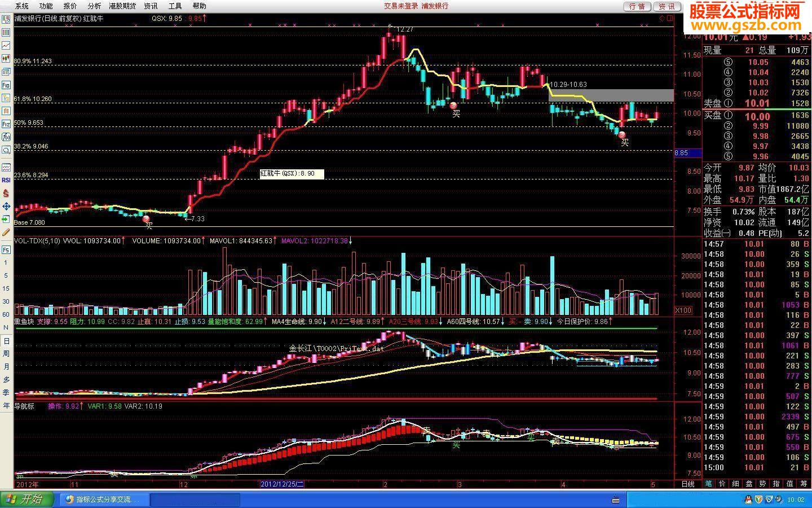The width and height of the screenshot is (812, 508).
Task: Open the 分析 menu
Action: pyautogui.click(x=94, y=6)
